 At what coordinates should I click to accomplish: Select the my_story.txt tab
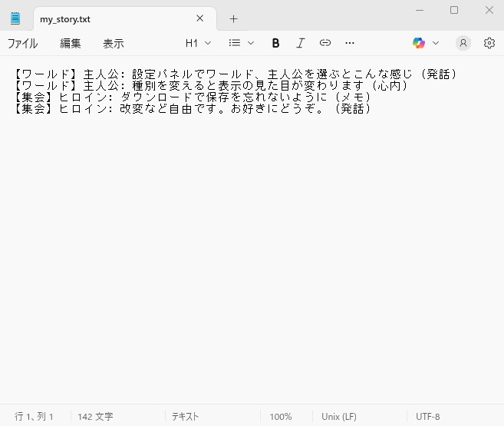click(107, 19)
